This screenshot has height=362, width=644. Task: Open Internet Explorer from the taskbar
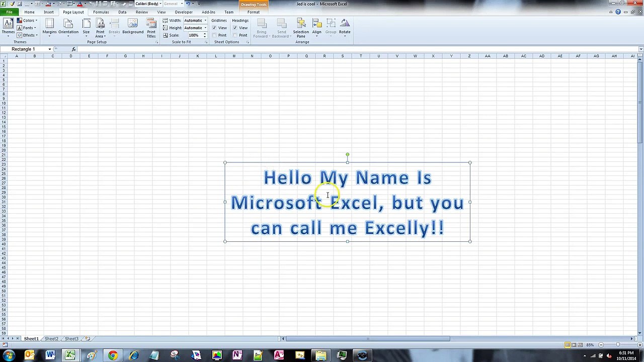[134, 355]
